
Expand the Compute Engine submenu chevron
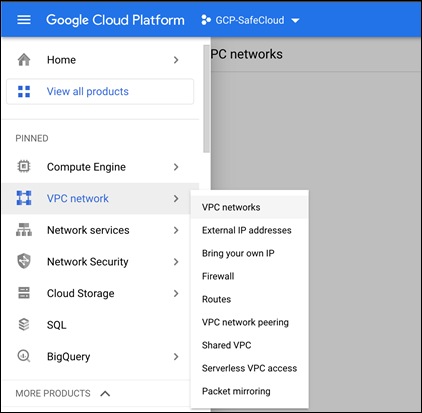[176, 167]
